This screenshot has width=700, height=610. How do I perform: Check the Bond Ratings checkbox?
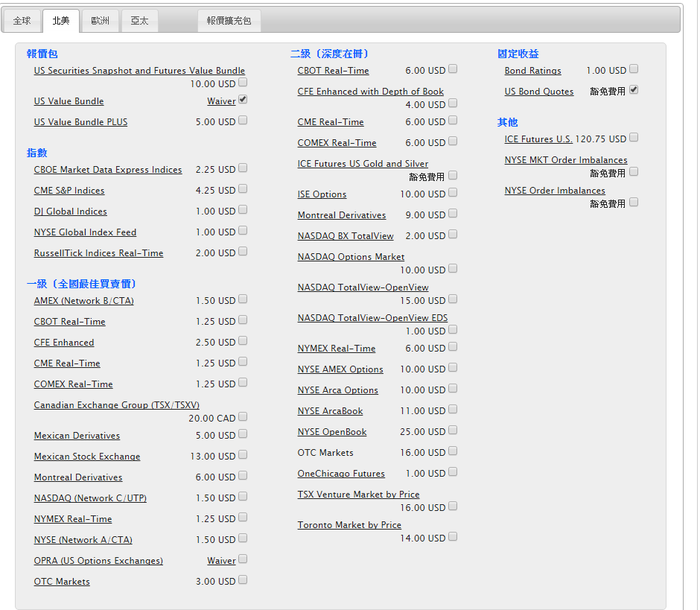click(x=634, y=69)
